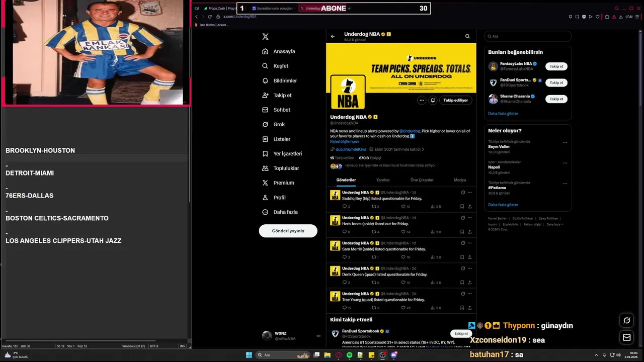Like the Trae Young post
This screenshot has height=362, width=644.
(404, 307)
